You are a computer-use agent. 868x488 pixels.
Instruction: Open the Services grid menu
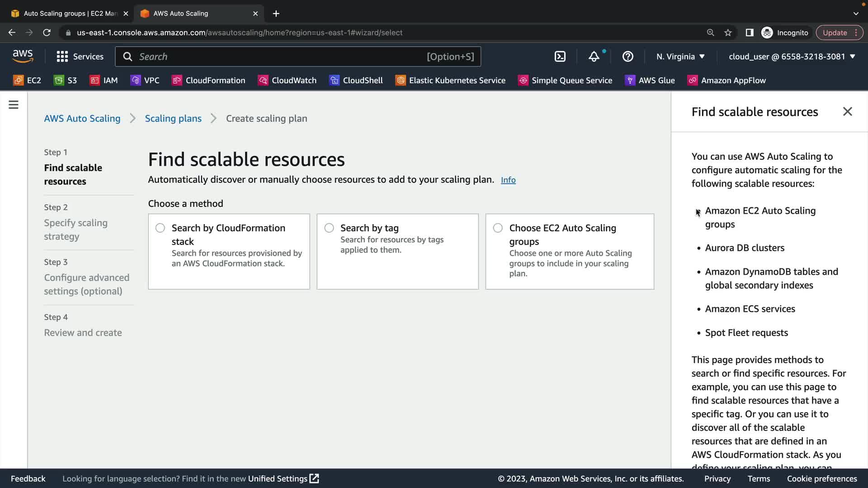click(80, 56)
